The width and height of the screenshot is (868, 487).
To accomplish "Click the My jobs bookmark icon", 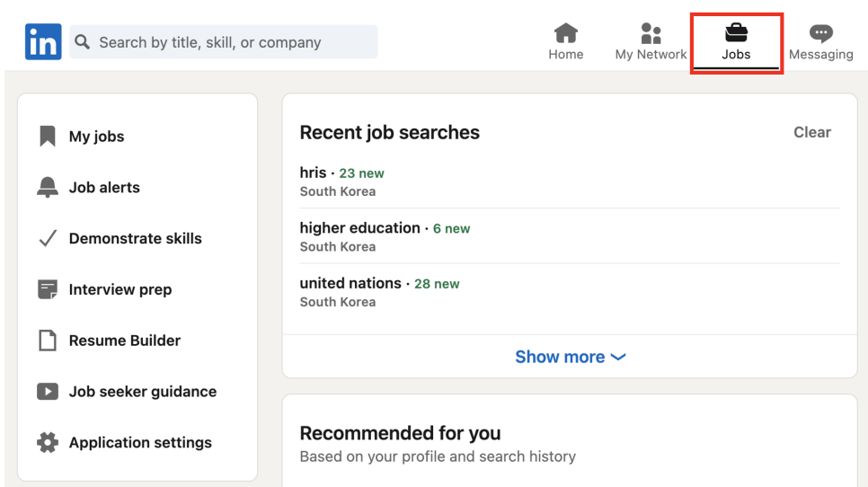I will (48, 137).
